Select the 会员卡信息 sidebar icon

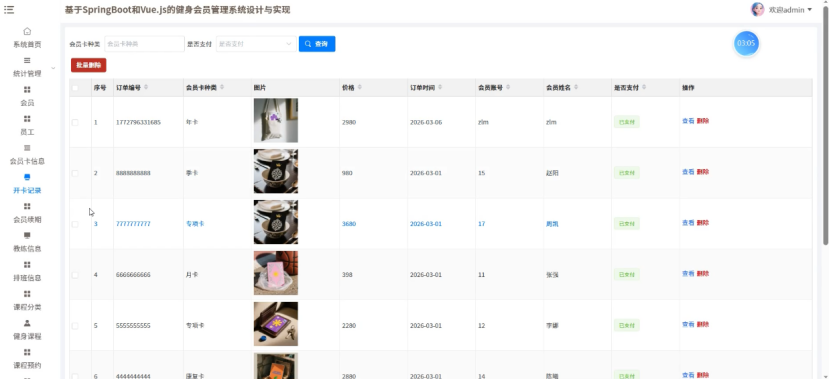(27, 148)
